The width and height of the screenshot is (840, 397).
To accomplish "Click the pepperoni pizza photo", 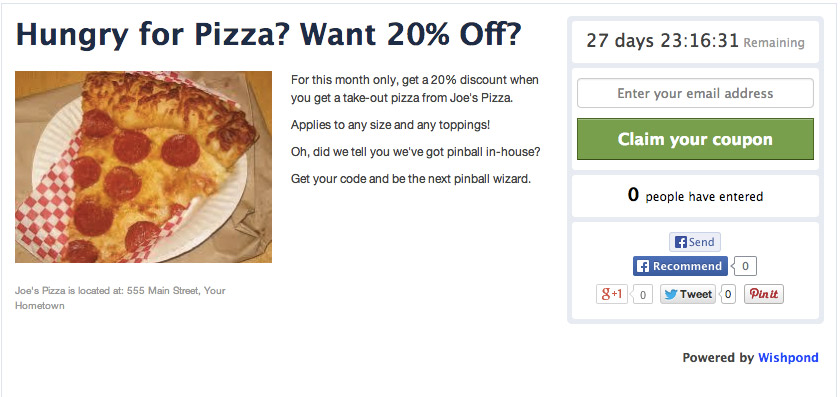I will coord(144,167).
